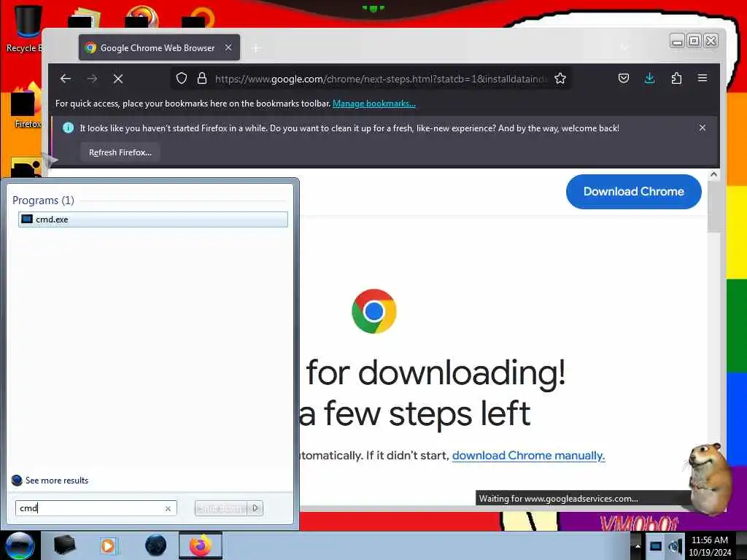Click the Refresh Firefox button
Image resolution: width=747 pixels, height=560 pixels.
pyautogui.click(x=120, y=152)
